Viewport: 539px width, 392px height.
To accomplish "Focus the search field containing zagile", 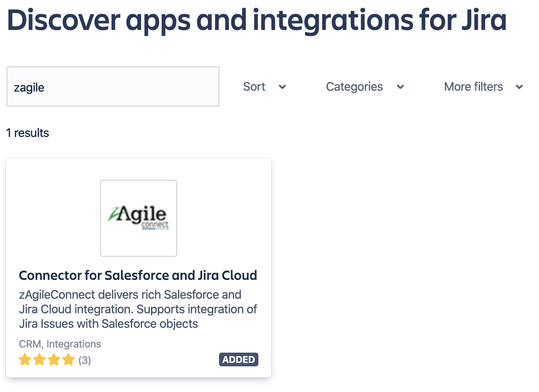I will (113, 87).
